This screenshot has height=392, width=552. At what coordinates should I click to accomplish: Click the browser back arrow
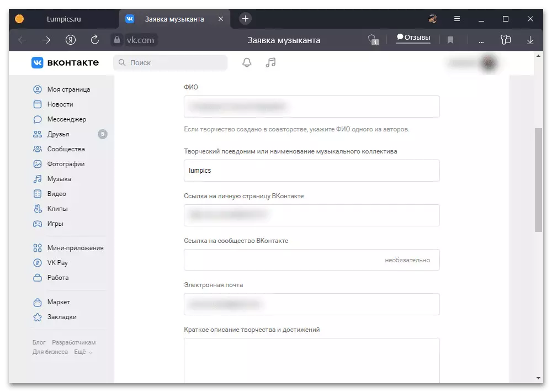[22, 40]
